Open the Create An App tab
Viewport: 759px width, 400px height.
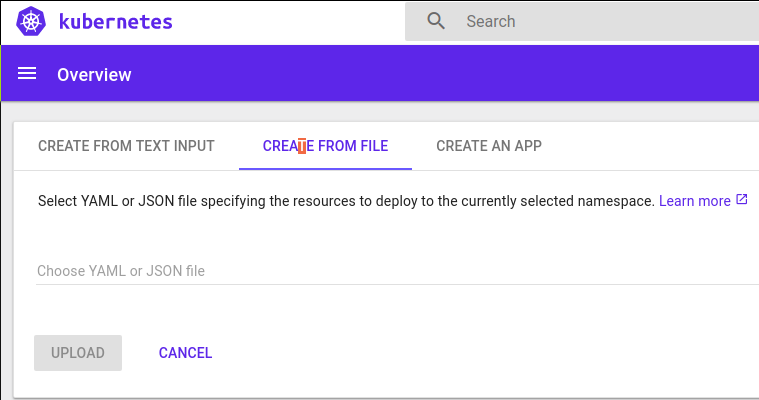489,146
